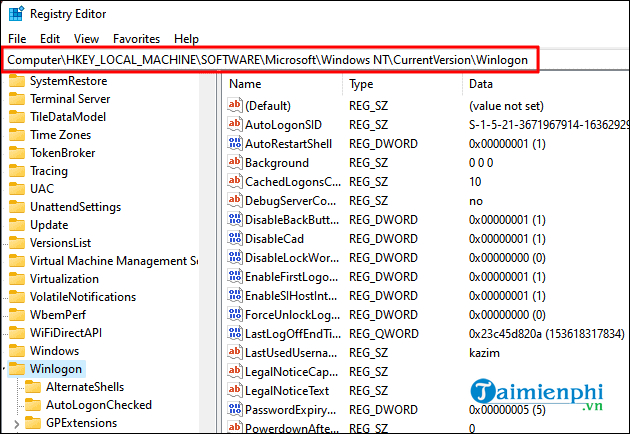Select the Terminal Server folder icon

[x=17, y=99]
